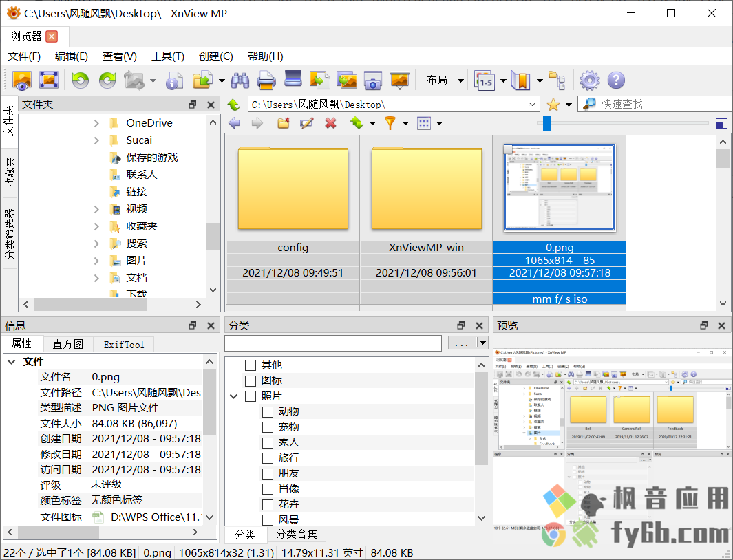
Task: Create new folder icon
Action: click(284, 123)
